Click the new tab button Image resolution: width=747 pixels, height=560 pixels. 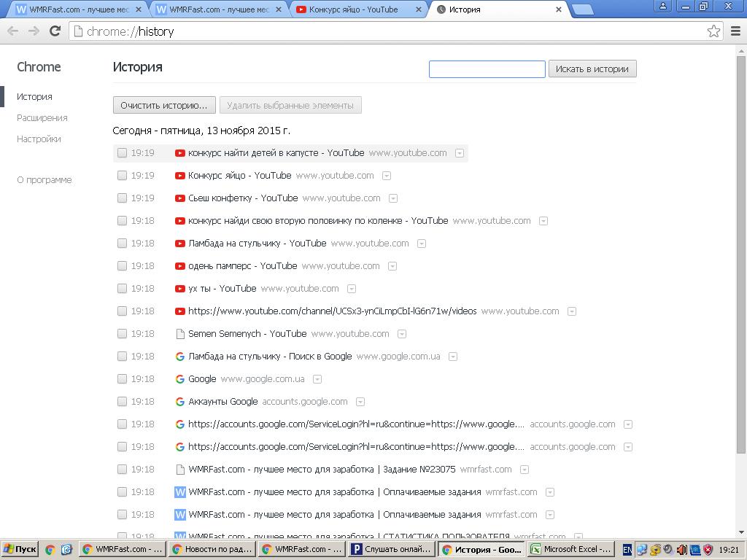point(581,9)
